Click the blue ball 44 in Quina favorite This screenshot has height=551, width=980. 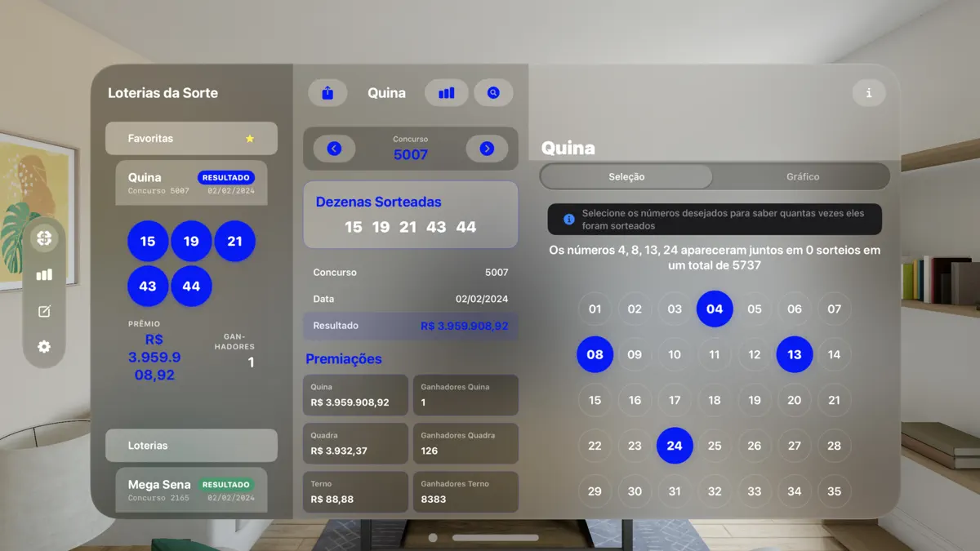[191, 287]
